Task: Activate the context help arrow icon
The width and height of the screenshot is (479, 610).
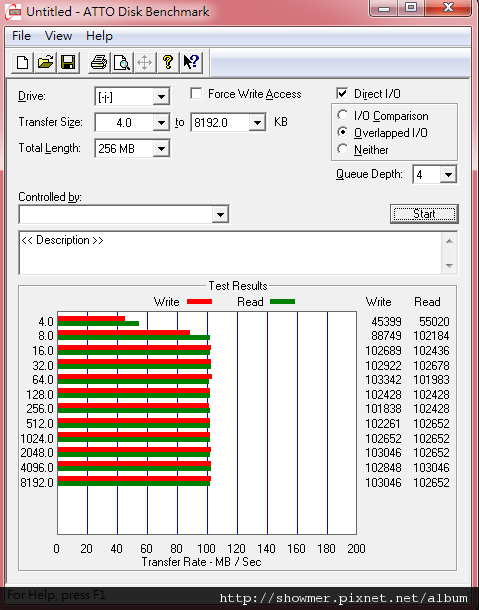Action: (x=191, y=62)
